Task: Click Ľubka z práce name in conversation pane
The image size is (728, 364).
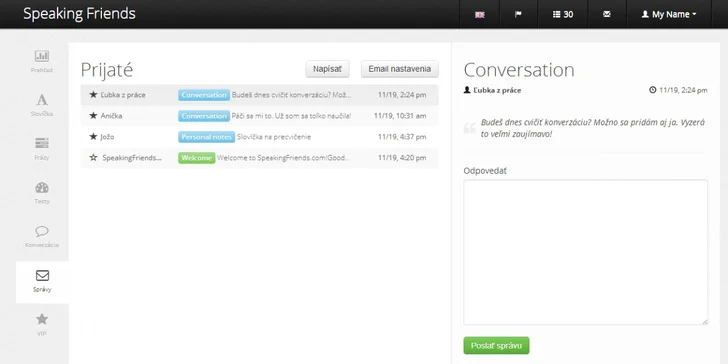Action: (x=497, y=91)
